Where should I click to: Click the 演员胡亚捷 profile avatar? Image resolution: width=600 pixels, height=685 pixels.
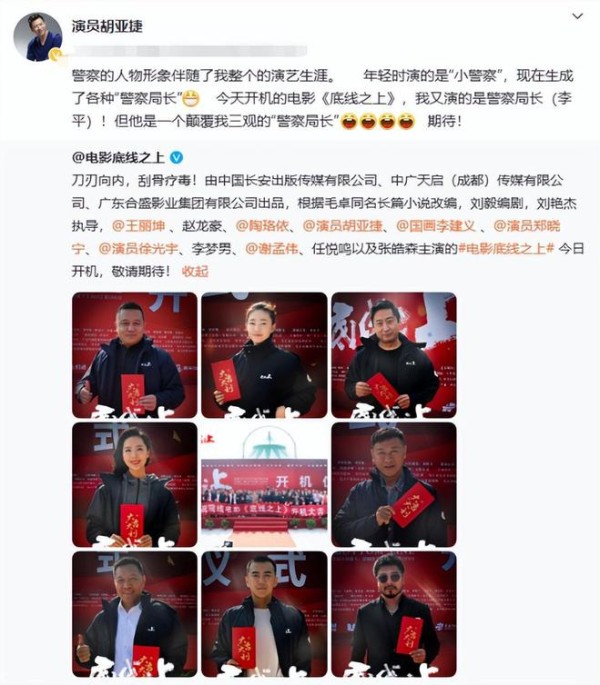tap(38, 37)
